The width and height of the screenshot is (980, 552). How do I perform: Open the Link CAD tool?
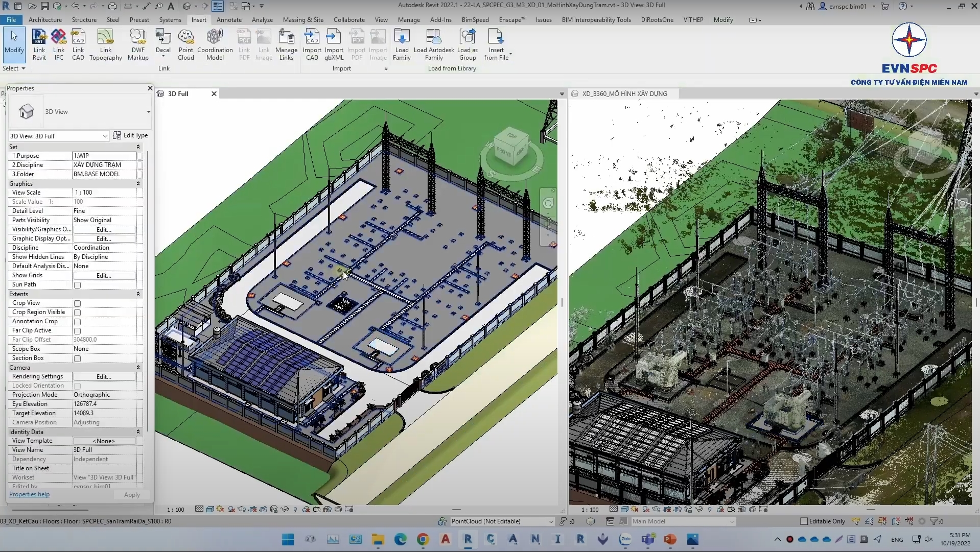[x=78, y=44]
